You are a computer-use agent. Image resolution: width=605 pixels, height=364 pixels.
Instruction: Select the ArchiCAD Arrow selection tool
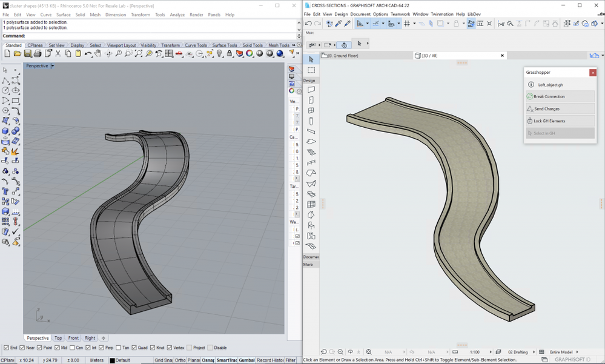tap(311, 59)
